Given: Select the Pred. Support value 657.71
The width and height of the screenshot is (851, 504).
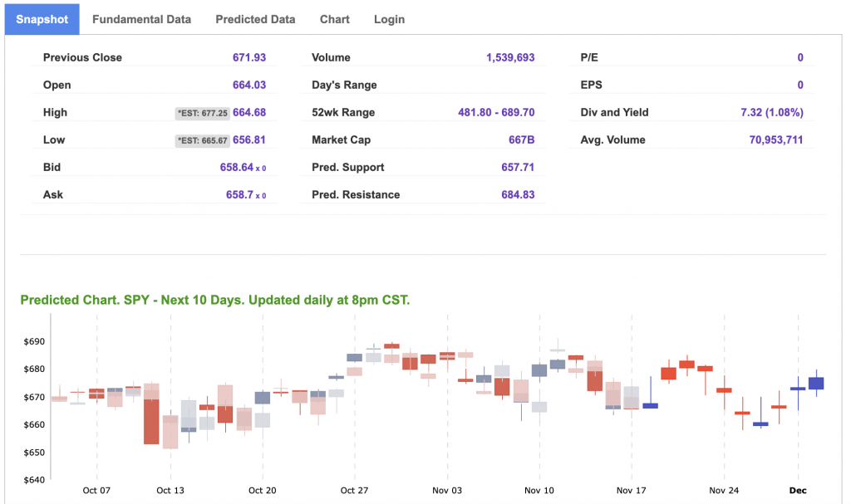Looking at the screenshot, I should click(x=518, y=167).
